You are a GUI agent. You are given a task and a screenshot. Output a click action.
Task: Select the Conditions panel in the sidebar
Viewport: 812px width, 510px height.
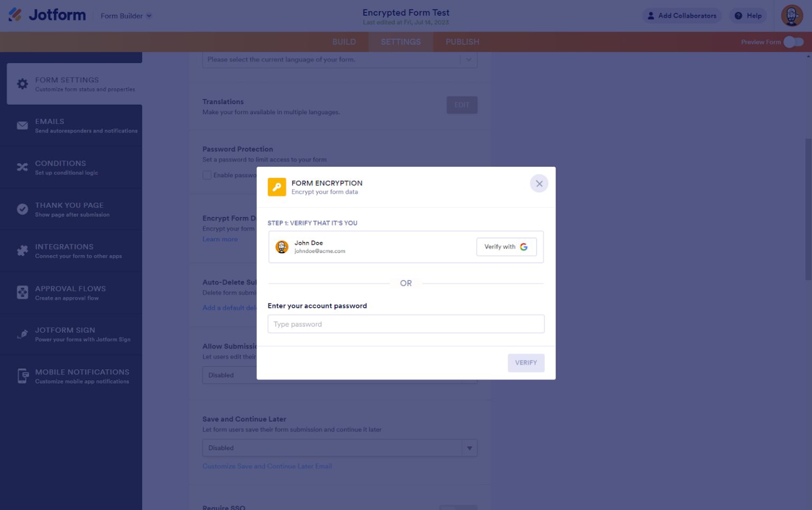pyautogui.click(x=71, y=167)
